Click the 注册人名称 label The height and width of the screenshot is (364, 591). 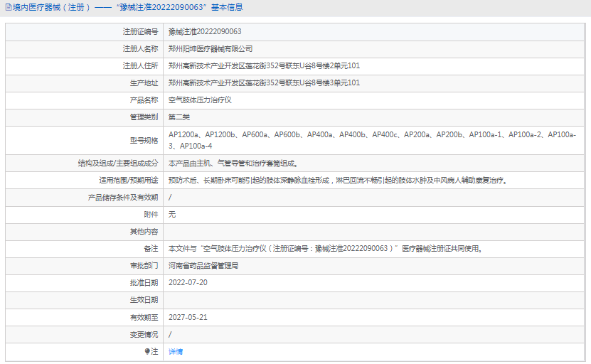click(x=141, y=48)
